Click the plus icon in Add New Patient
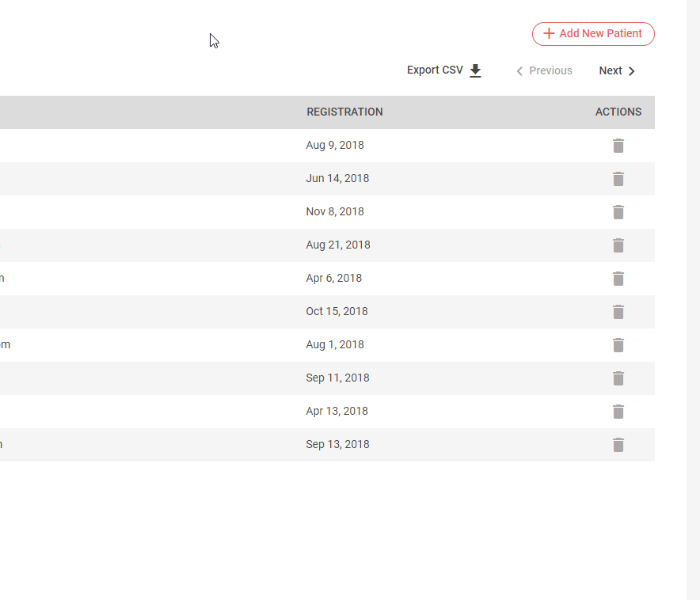Viewport: 700px width, 600px height. (549, 34)
